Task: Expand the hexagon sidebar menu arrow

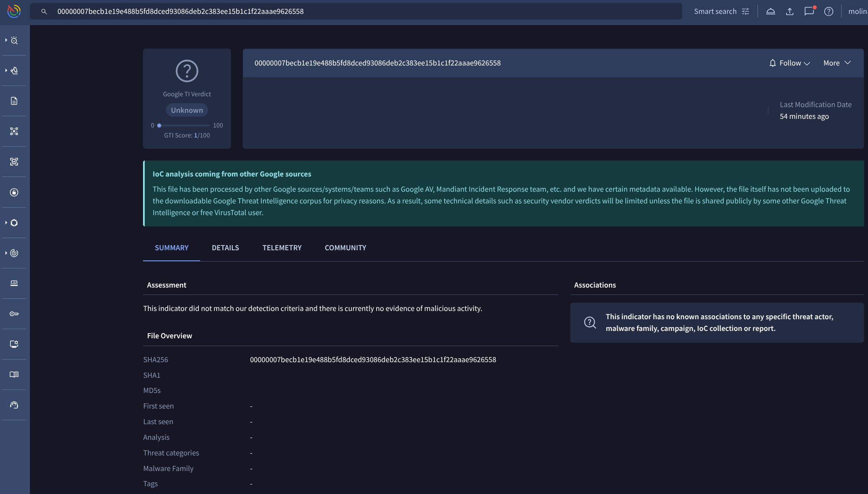Action: click(6, 222)
